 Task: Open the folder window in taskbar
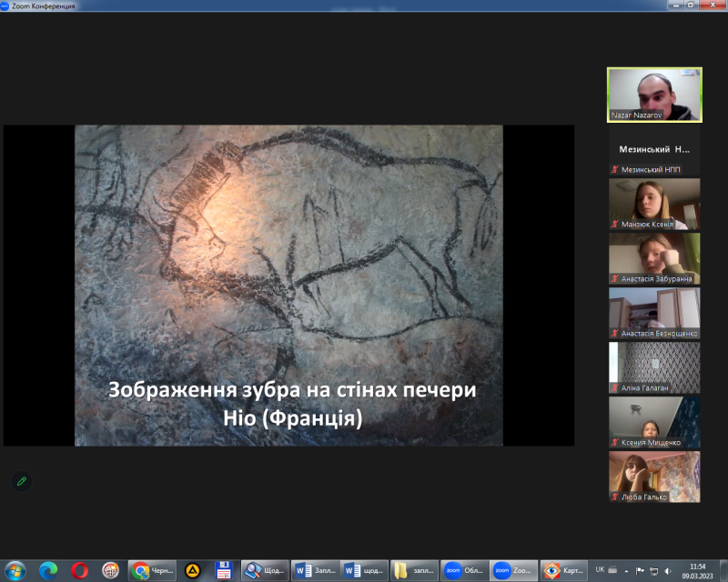(413, 570)
